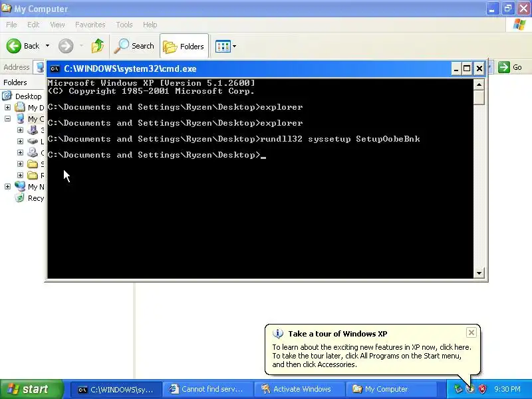Select Desktop in the Folders tree
The width and height of the screenshot is (532, 399).
[28, 96]
